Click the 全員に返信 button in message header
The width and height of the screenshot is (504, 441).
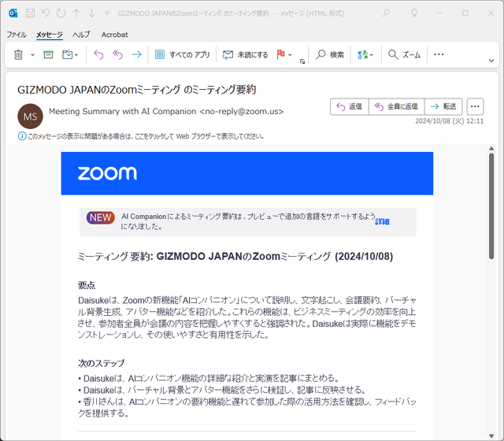[396, 106]
